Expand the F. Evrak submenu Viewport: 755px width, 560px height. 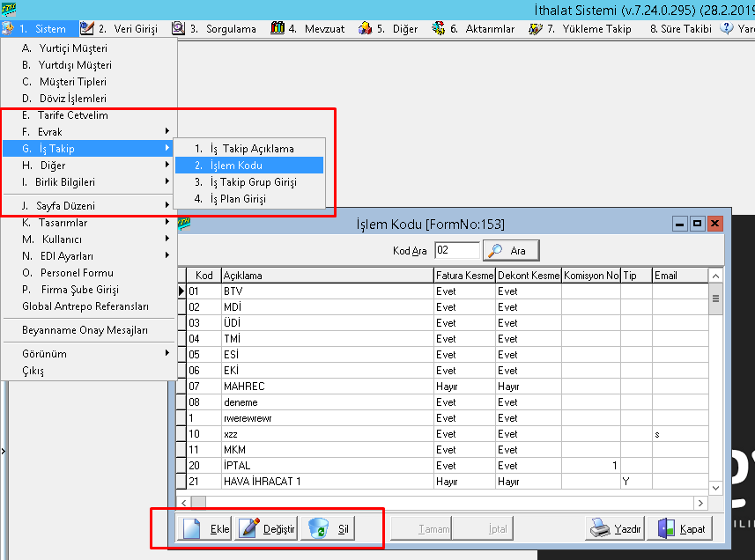pos(90,132)
